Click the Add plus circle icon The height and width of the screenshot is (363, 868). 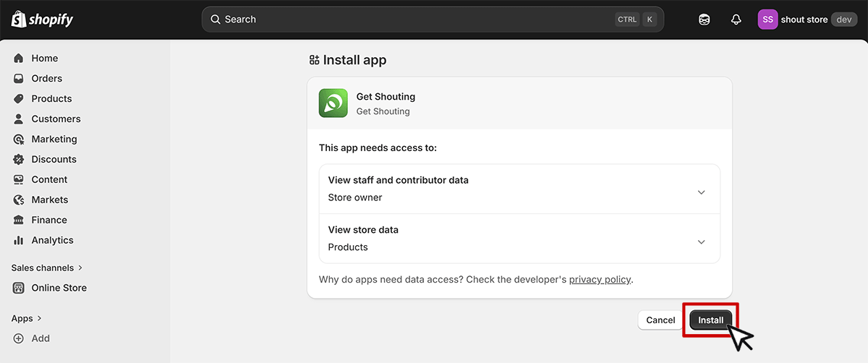tap(19, 338)
